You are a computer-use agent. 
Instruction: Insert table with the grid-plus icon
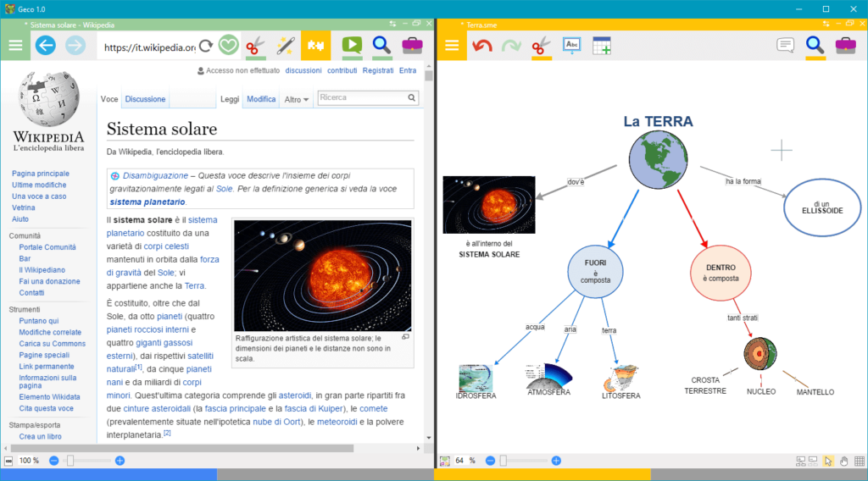tap(601, 46)
